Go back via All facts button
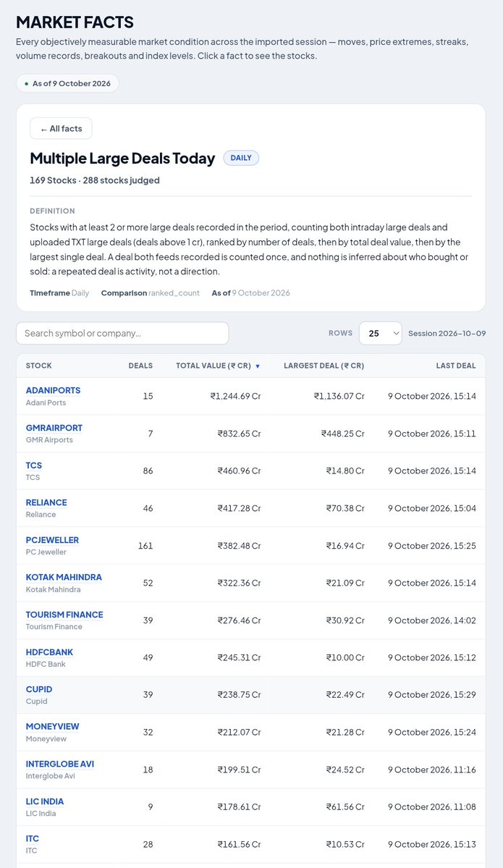This screenshot has width=503, height=868. pyautogui.click(x=61, y=128)
